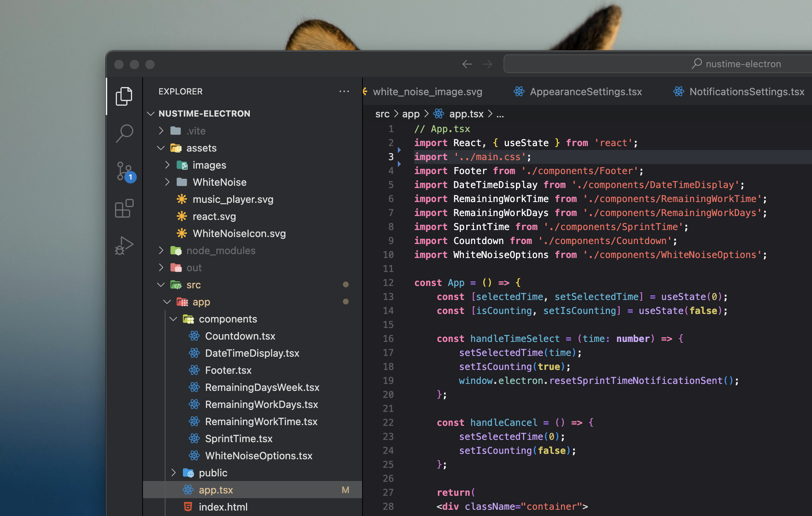
Task: Open the Run and Debug view
Action: point(124,246)
